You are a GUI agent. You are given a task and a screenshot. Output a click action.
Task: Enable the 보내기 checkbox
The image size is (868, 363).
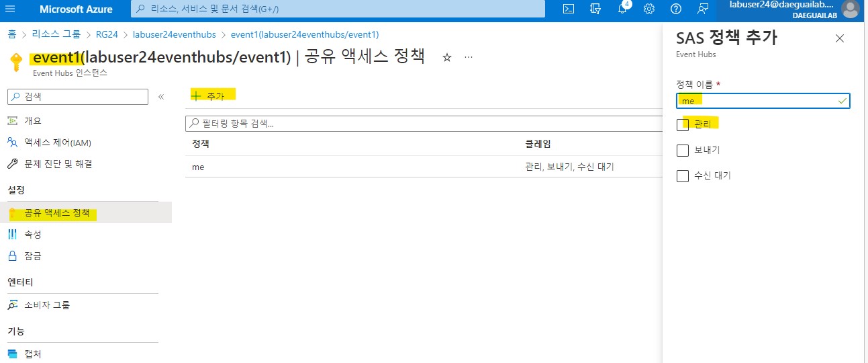(683, 151)
